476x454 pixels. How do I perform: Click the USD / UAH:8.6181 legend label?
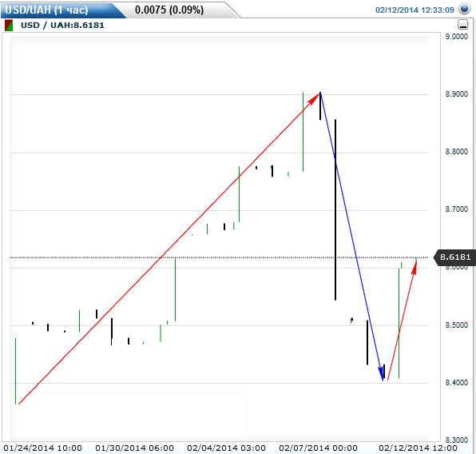tap(62, 26)
